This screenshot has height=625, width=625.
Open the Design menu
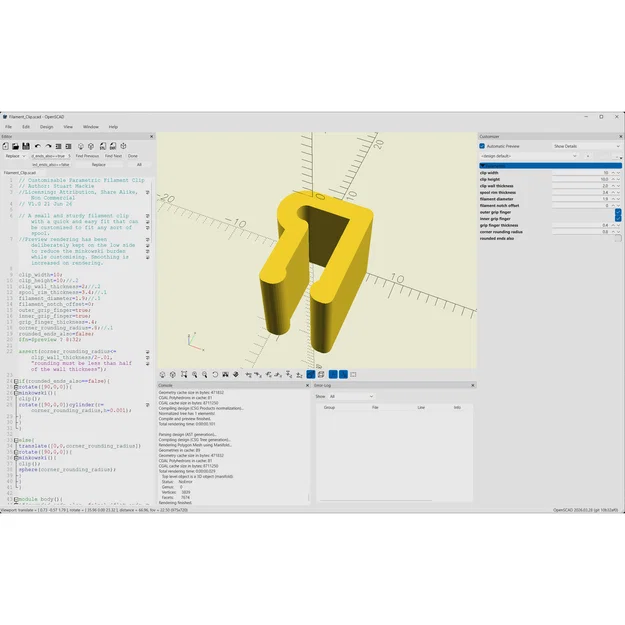pos(46,127)
